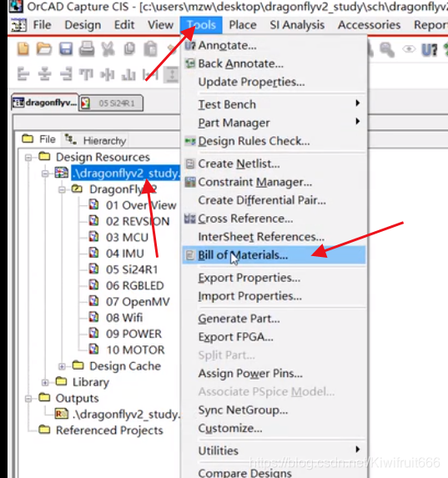Switch to the File tab in project panel
This screenshot has width=448, height=478.
39,139
